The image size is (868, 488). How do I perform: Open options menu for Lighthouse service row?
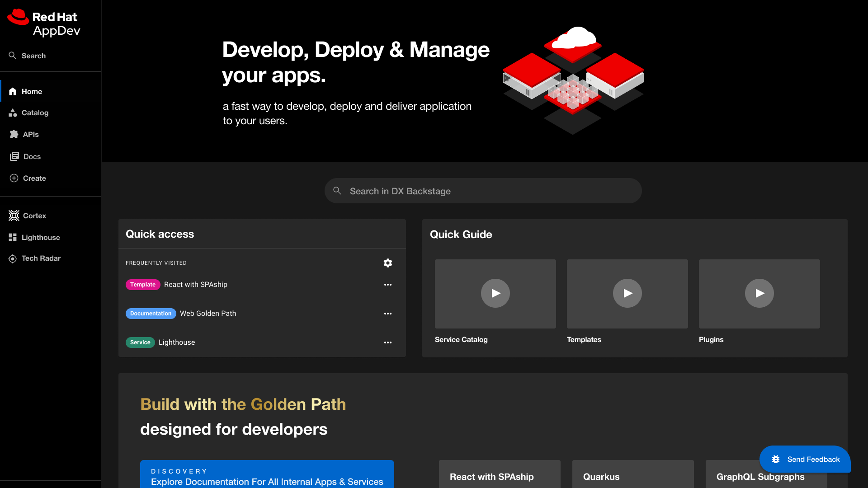click(388, 343)
